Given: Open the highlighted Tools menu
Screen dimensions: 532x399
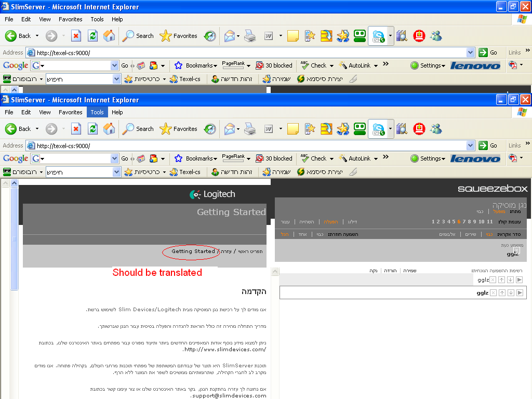Looking at the screenshot, I should pos(97,112).
